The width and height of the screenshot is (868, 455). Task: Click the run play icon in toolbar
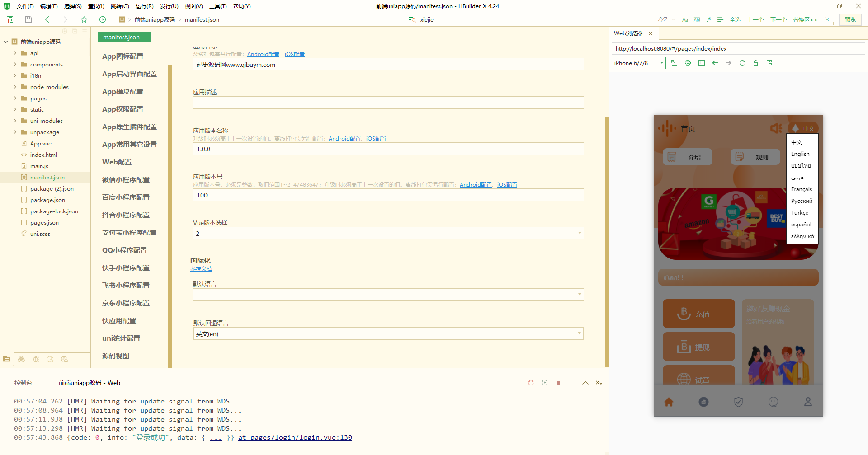(103, 19)
